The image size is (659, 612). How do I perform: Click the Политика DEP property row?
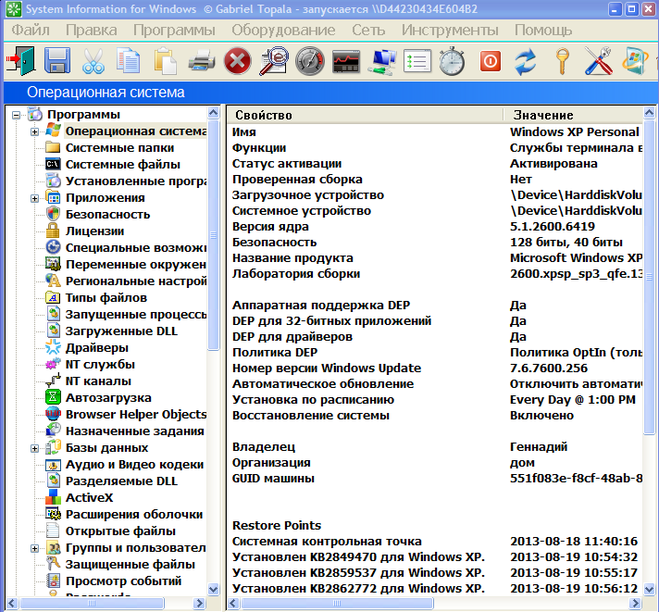(435, 352)
